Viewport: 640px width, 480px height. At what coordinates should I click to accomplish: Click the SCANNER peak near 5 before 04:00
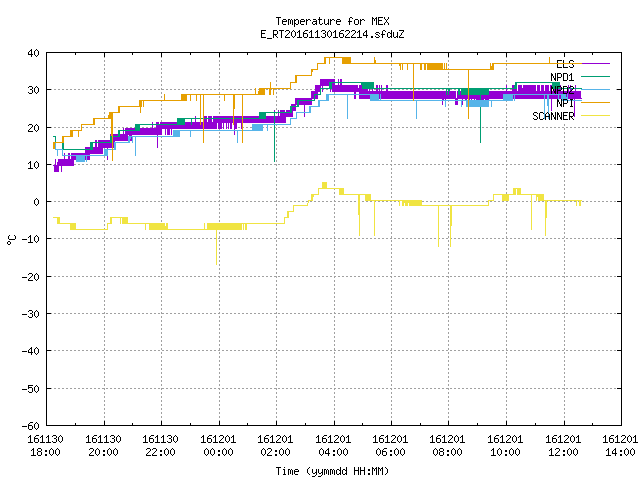coord(324,185)
